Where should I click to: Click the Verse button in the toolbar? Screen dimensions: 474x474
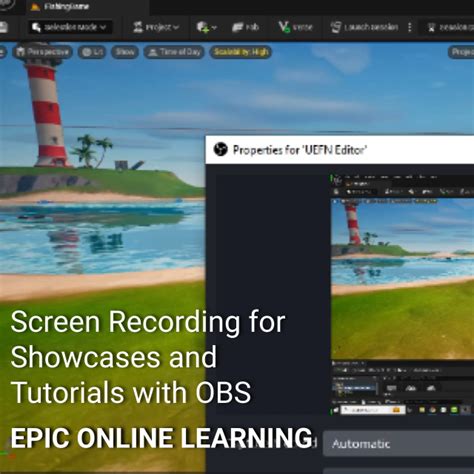295,27
